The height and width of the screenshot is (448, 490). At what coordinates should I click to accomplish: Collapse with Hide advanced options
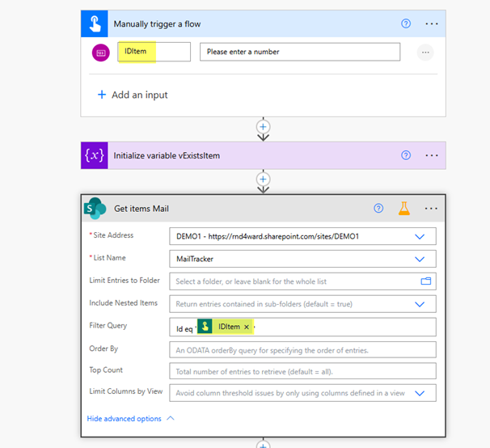[129, 419]
